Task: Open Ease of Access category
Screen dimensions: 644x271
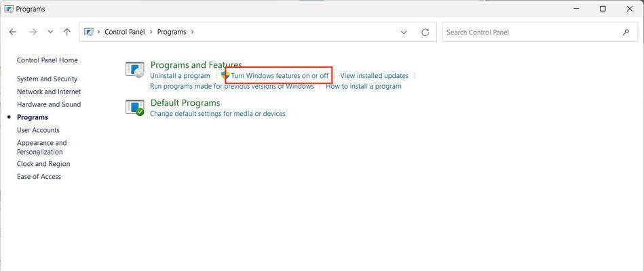Action: 39,177
